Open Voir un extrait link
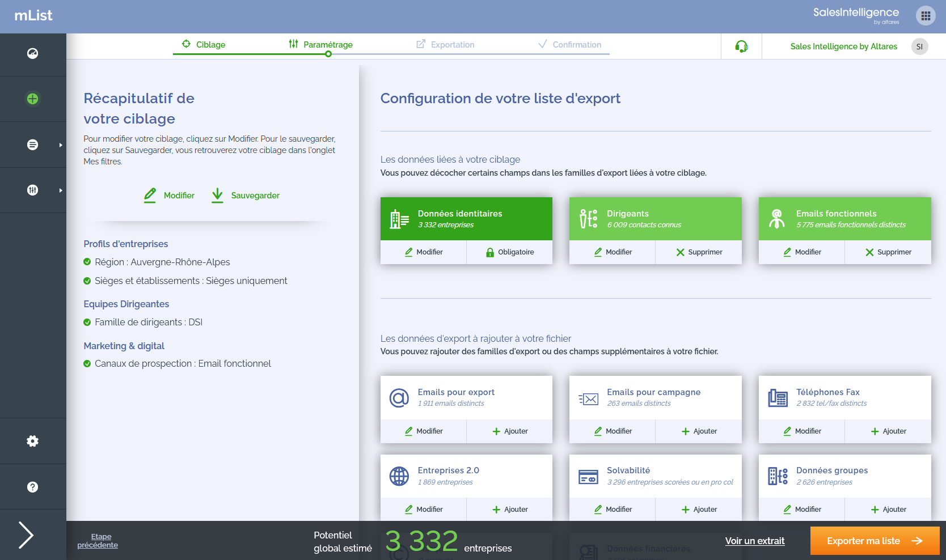 click(755, 541)
